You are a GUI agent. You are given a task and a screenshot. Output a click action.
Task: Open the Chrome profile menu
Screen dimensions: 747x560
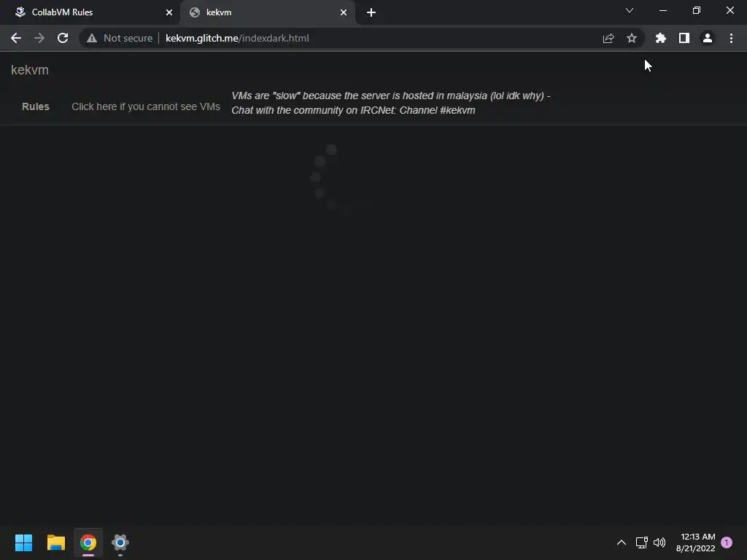(x=708, y=38)
